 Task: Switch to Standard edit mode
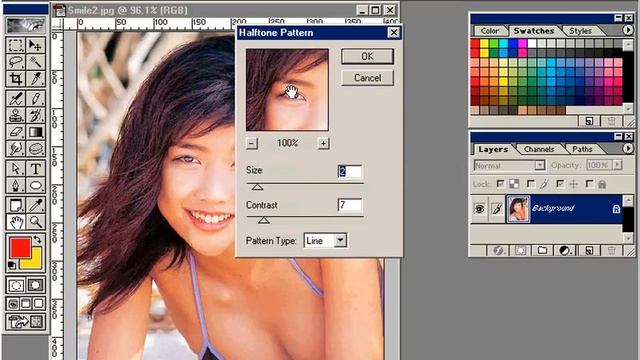click(x=16, y=285)
